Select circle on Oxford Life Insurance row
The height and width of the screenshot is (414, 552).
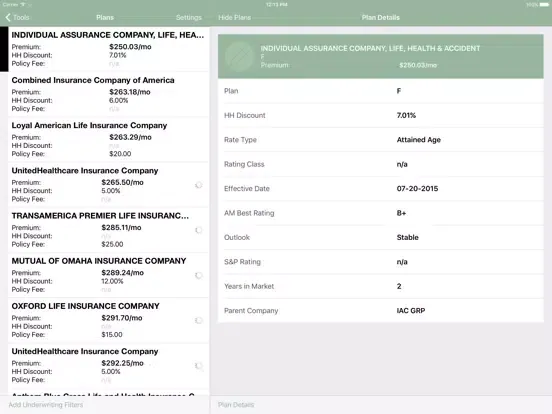tap(199, 320)
